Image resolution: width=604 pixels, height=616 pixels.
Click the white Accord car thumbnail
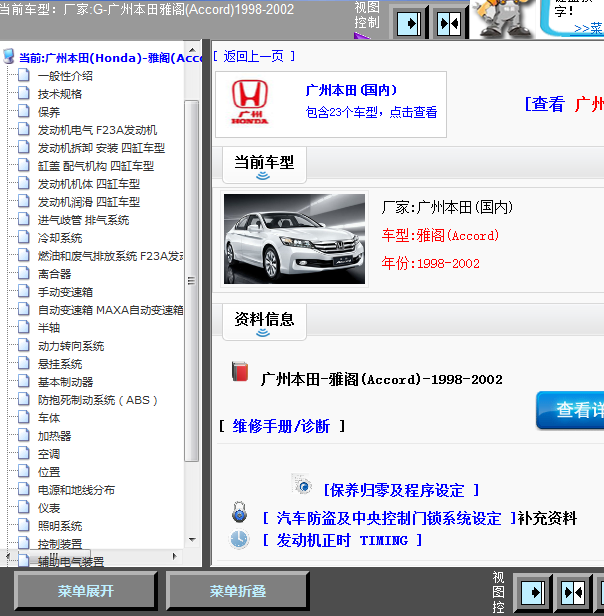pos(294,239)
